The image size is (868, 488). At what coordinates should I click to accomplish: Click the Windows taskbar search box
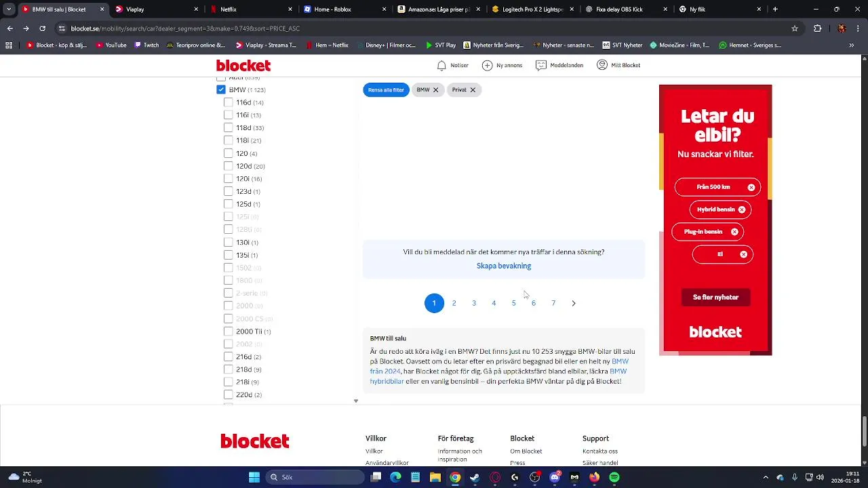(314, 477)
